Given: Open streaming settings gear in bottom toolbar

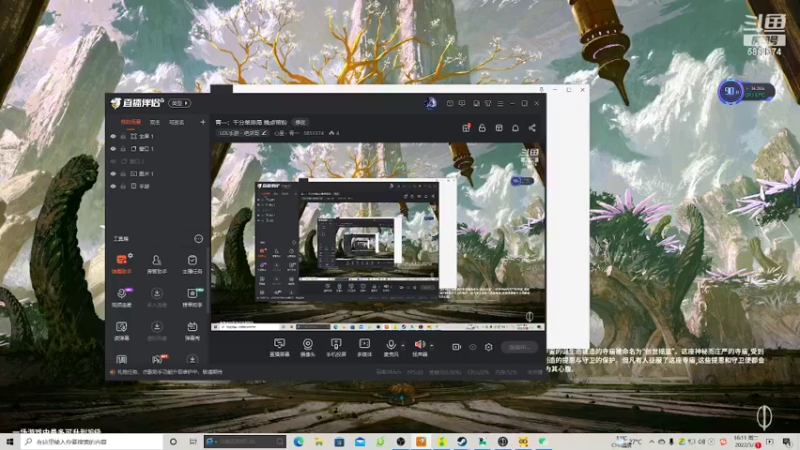Looking at the screenshot, I should click(488, 347).
